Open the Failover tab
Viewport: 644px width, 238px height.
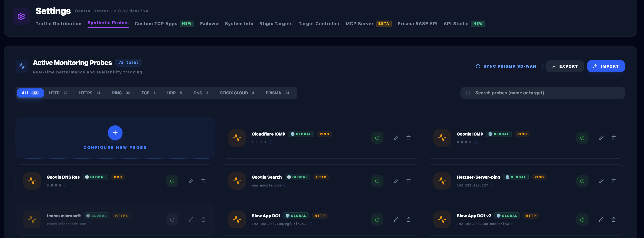[x=209, y=23]
